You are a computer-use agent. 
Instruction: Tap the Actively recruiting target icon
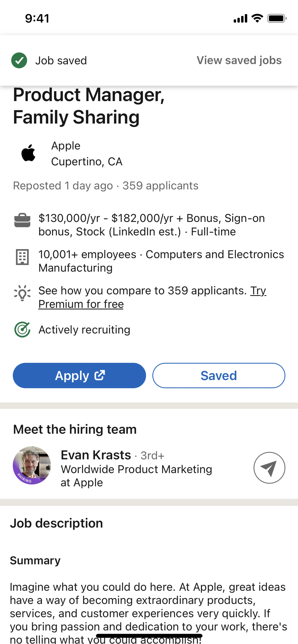(22, 330)
